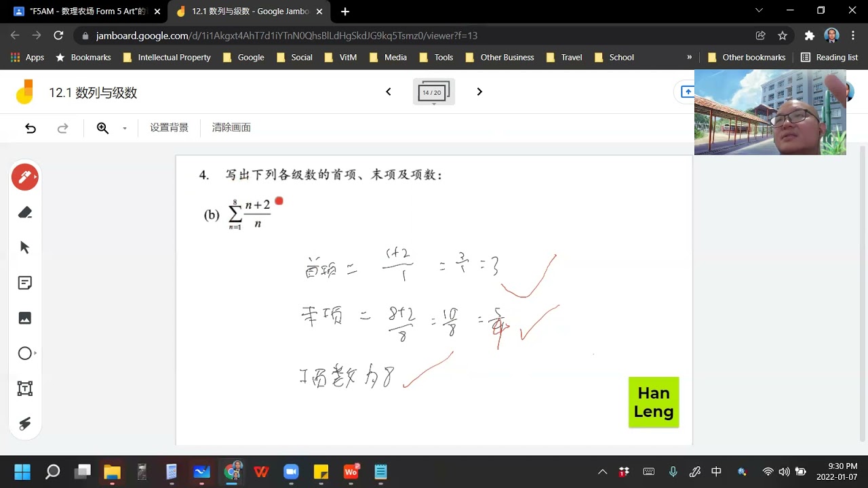Open Zoom from the taskbar
This screenshot has height=488, width=868.
[x=291, y=472]
